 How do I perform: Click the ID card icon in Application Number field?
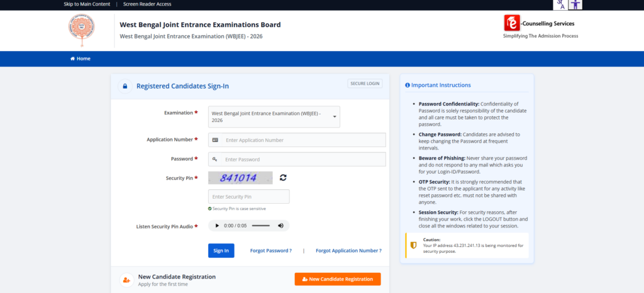point(215,140)
